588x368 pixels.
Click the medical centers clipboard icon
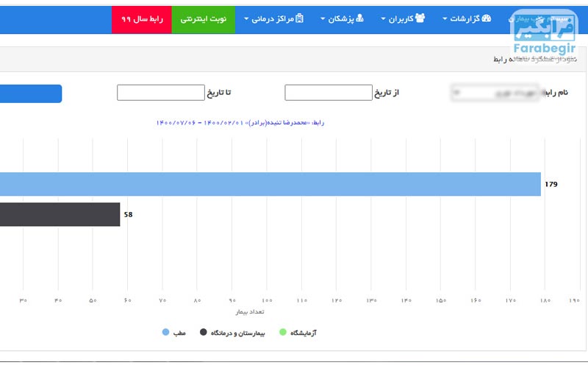point(299,18)
